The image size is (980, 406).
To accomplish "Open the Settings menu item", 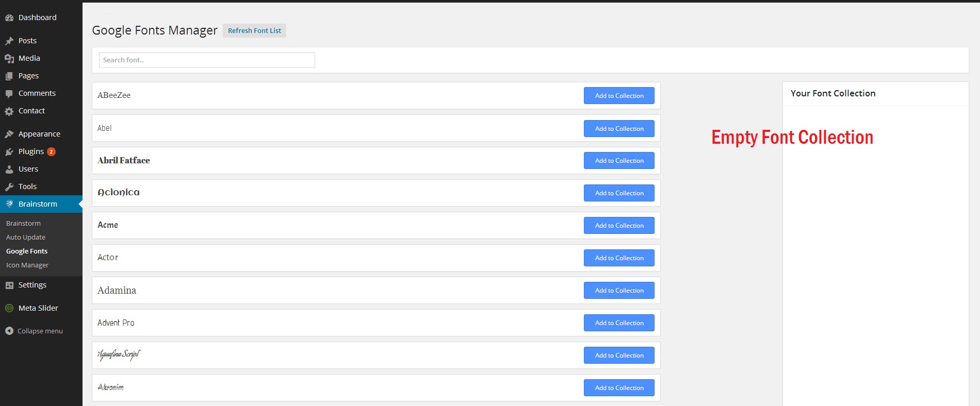I will pos(32,285).
